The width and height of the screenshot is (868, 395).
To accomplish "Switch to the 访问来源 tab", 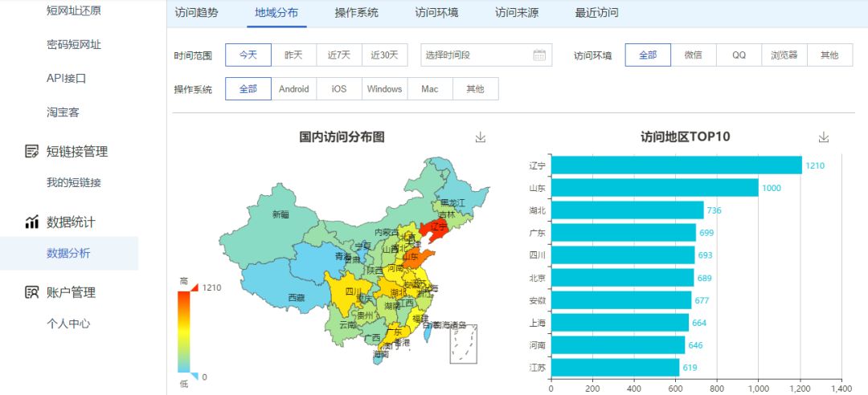I will point(517,13).
